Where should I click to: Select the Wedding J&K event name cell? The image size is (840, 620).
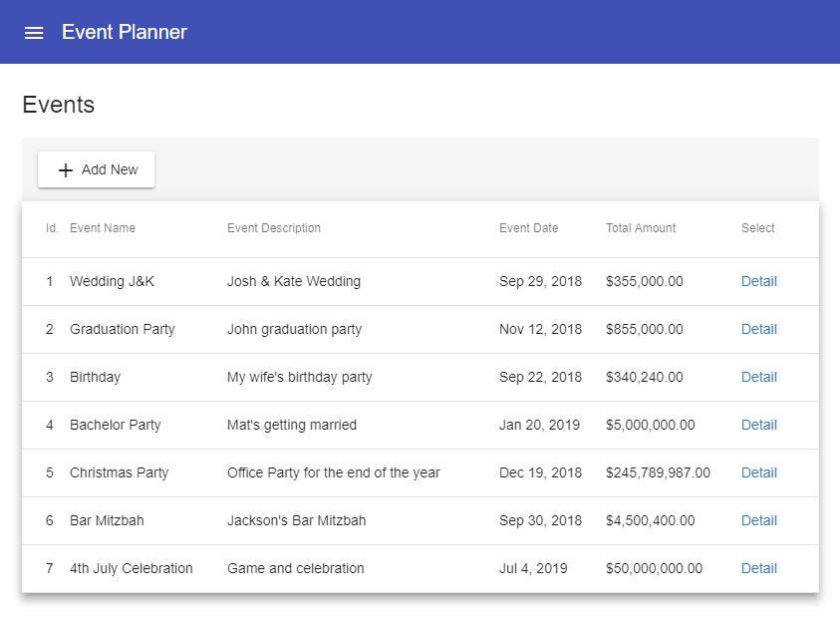(x=112, y=281)
